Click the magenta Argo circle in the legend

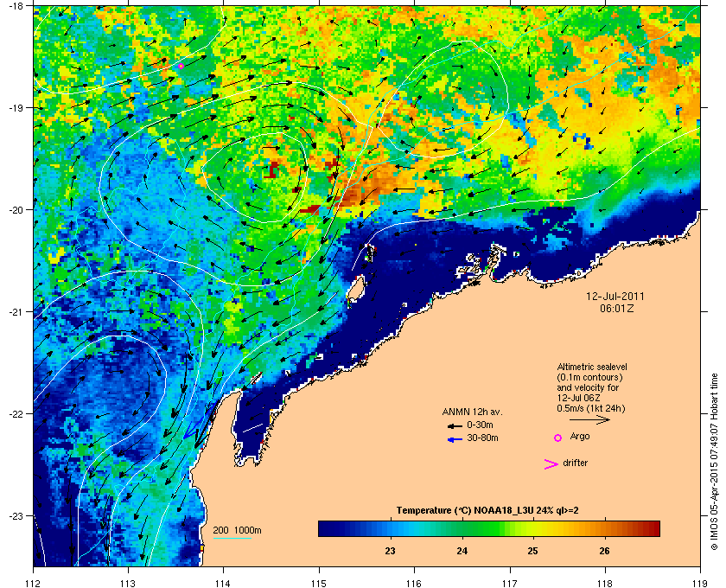pyautogui.click(x=558, y=438)
